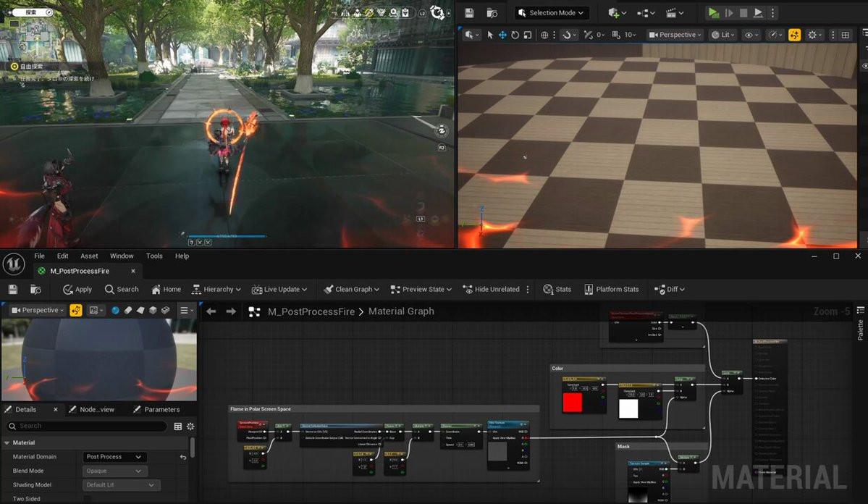Click the Platform Stats button

[x=611, y=289]
